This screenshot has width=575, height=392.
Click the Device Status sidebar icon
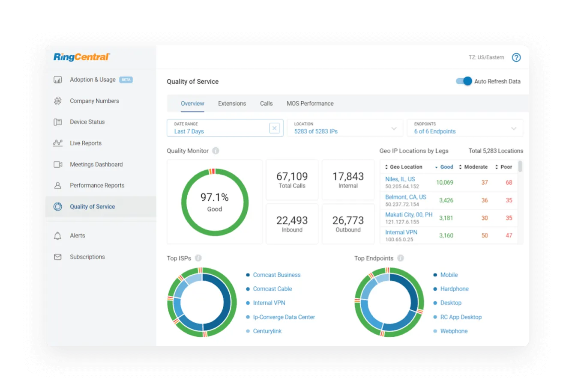[57, 122]
